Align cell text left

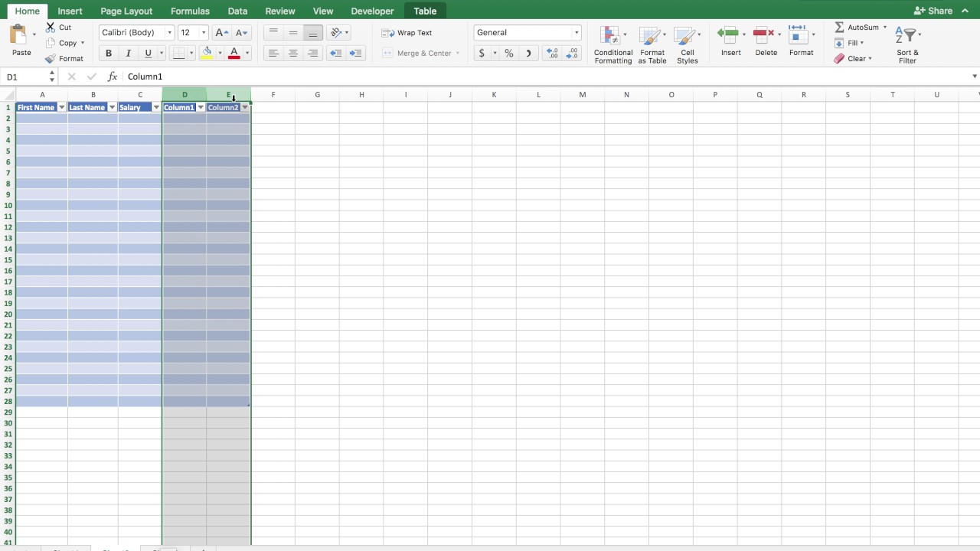273,54
